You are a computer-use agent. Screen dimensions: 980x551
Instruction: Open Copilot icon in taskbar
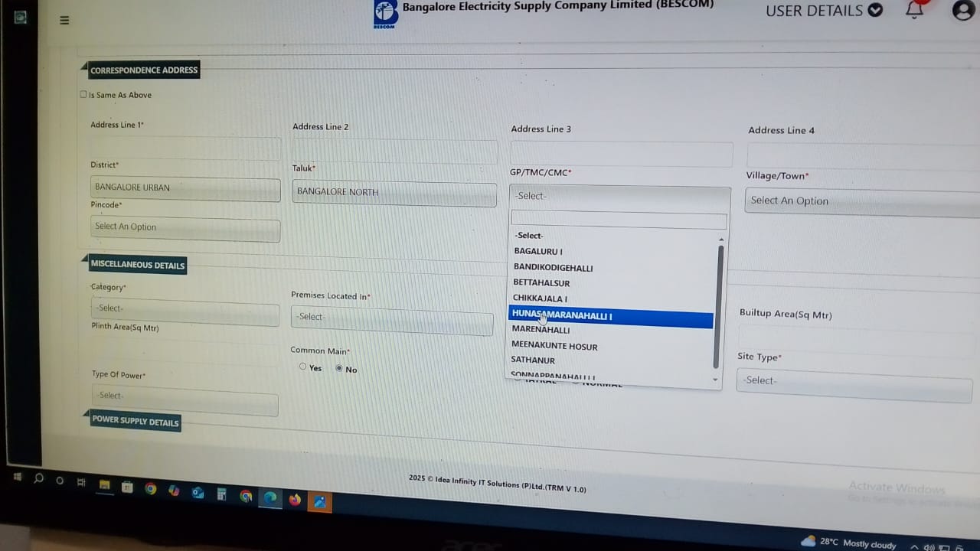tap(174, 491)
